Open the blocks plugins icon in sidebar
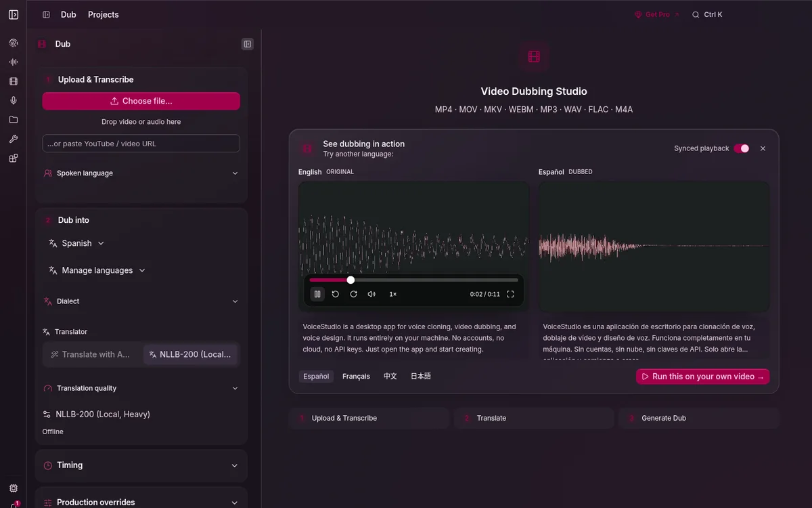Image resolution: width=812 pixels, height=508 pixels. tap(14, 158)
